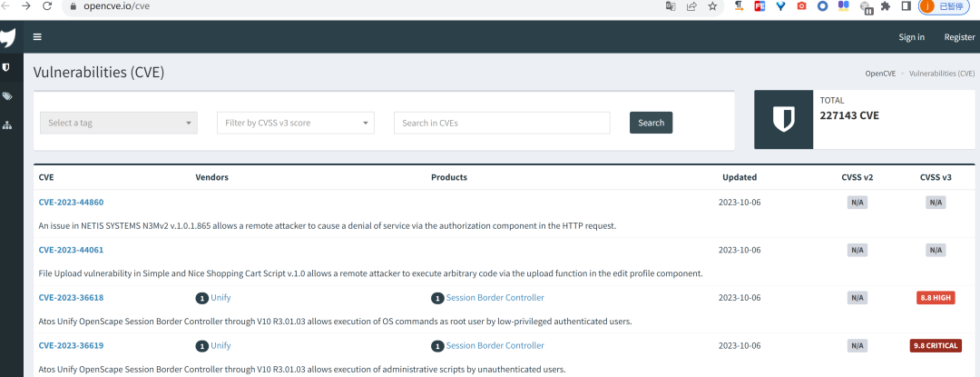Click the OpenCVE breadcrumb link

click(x=880, y=74)
